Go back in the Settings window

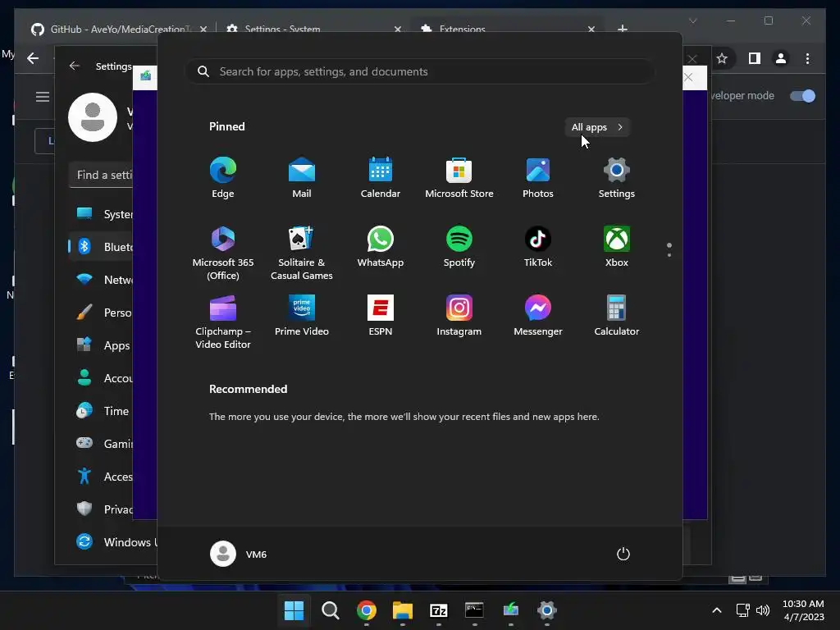tap(75, 66)
